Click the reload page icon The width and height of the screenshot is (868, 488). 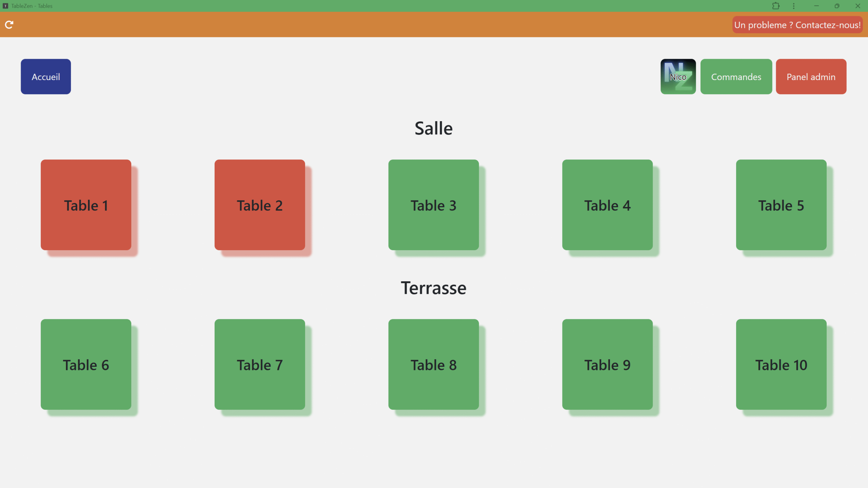pos(9,24)
